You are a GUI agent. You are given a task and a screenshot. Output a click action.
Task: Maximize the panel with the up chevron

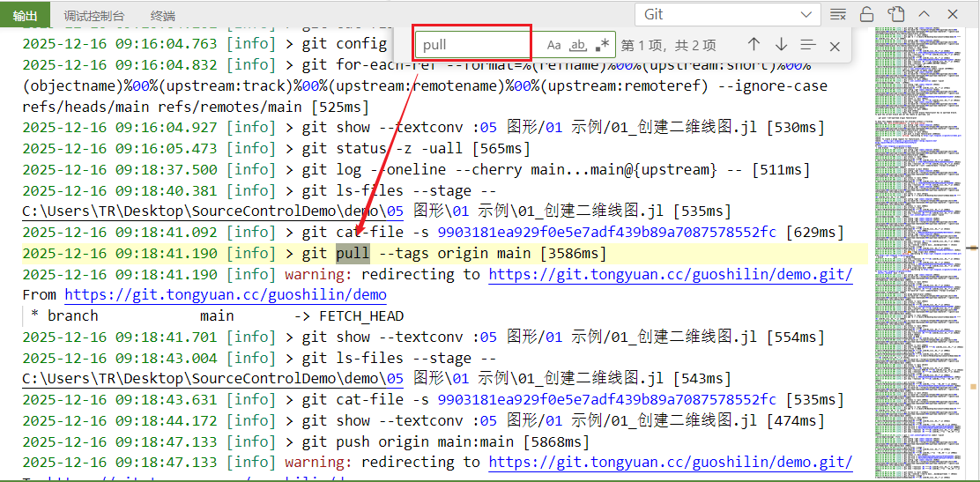pyautogui.click(x=924, y=14)
